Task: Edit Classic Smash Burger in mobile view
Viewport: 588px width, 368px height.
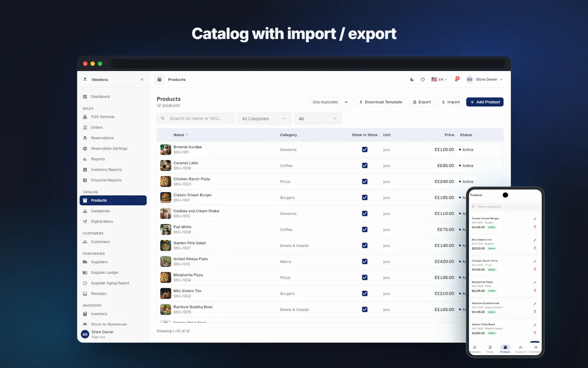Action: coord(535,219)
